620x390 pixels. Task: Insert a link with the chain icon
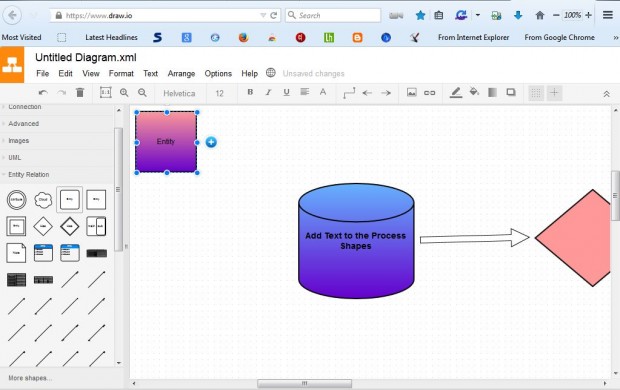pyautogui.click(x=429, y=93)
